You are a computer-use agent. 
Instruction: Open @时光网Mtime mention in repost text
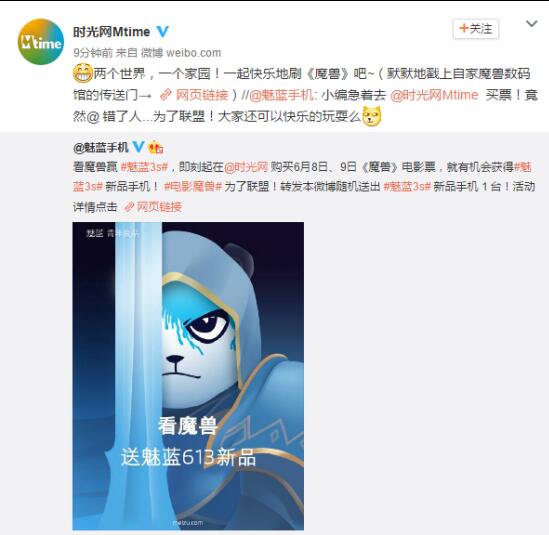[x=434, y=95]
